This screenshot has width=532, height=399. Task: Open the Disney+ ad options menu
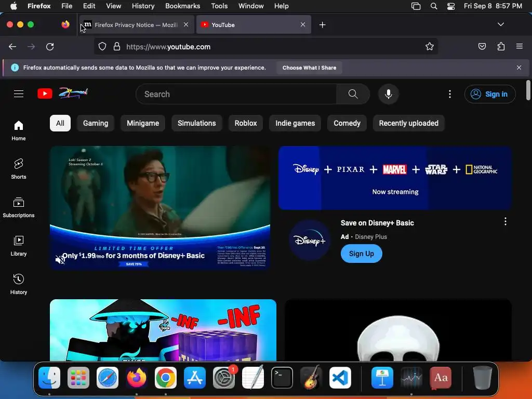(x=505, y=221)
